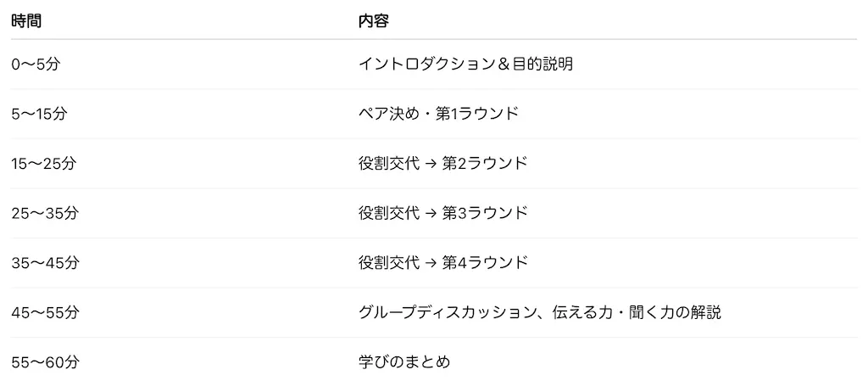The image size is (868, 392).
Task: Select the 5〜15分 time cell
Action: pyautogui.click(x=39, y=113)
